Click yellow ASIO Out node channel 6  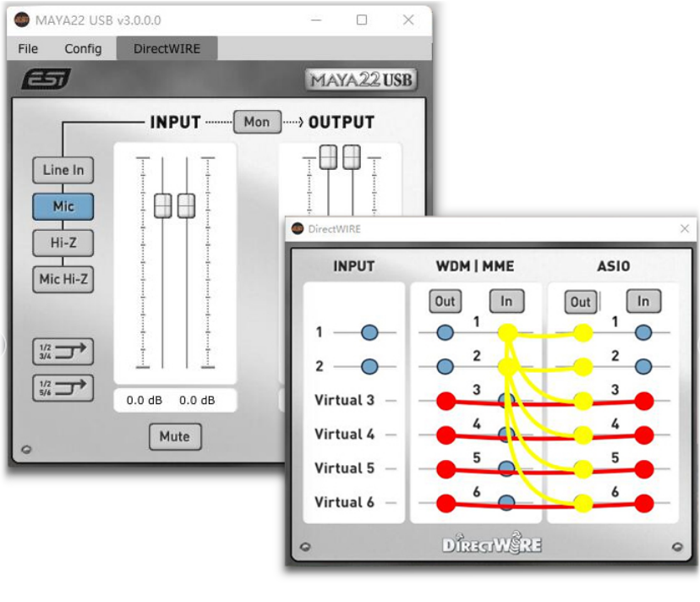click(583, 504)
